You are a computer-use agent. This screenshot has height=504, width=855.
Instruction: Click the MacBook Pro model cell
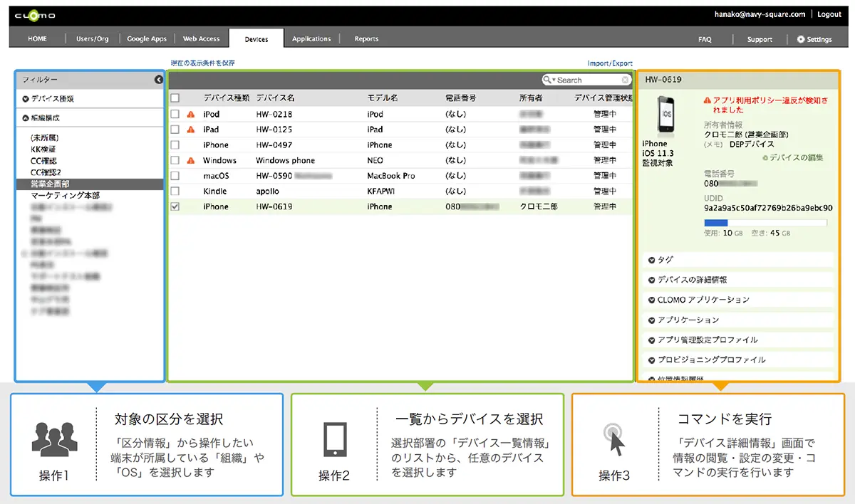tap(390, 176)
